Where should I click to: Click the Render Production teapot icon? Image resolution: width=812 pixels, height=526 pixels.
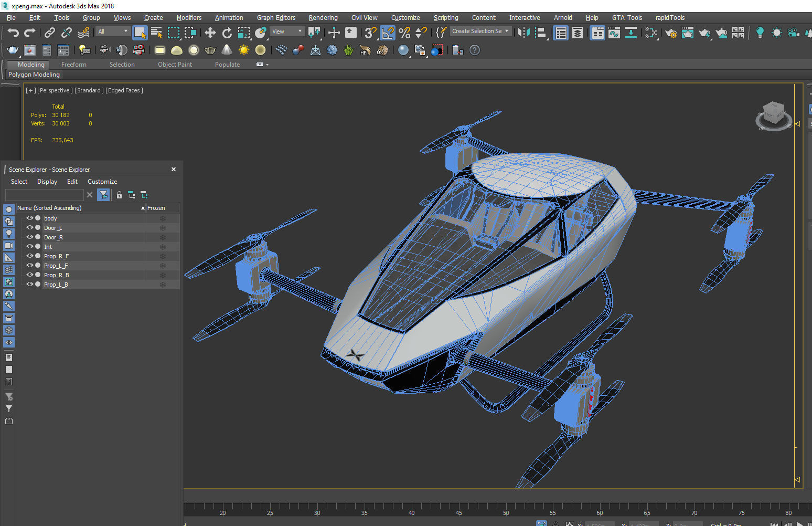point(704,33)
